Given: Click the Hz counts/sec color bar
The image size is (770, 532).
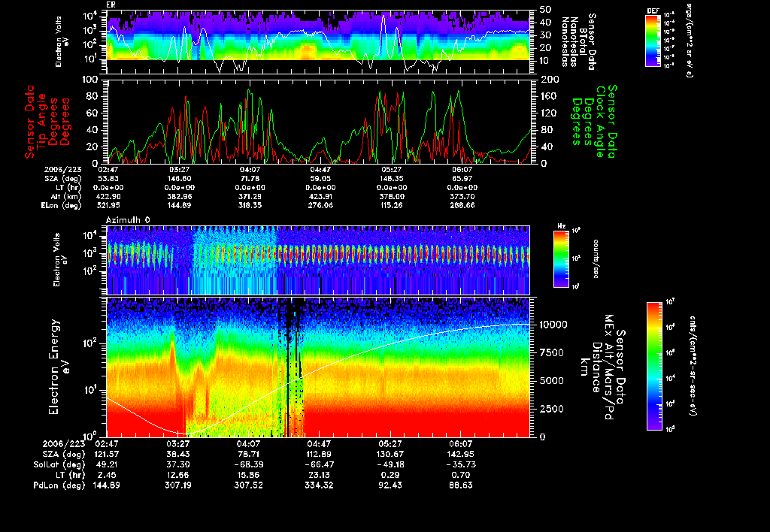Looking at the screenshot, I should (561, 258).
